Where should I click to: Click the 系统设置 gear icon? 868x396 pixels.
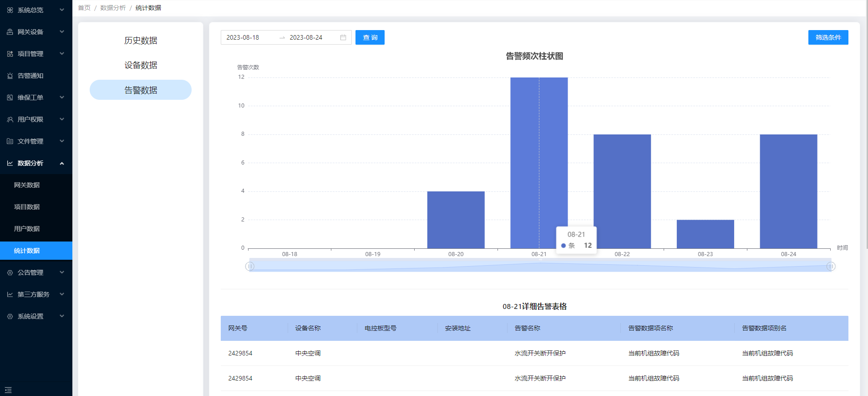10,316
